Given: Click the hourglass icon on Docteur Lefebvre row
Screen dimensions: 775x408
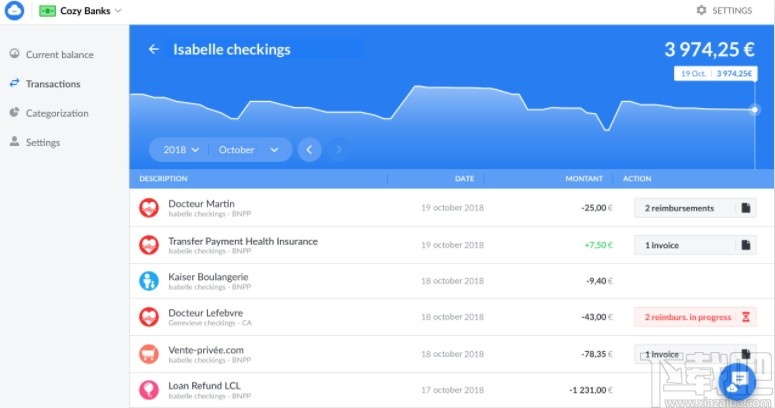Looking at the screenshot, I should (744, 317).
